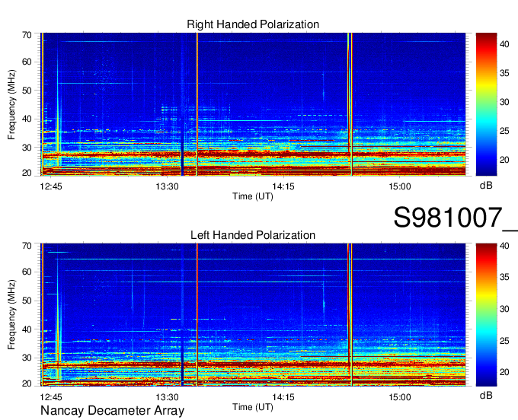
Task: Click the 35 value on the lower colorbar
Action: (504, 277)
